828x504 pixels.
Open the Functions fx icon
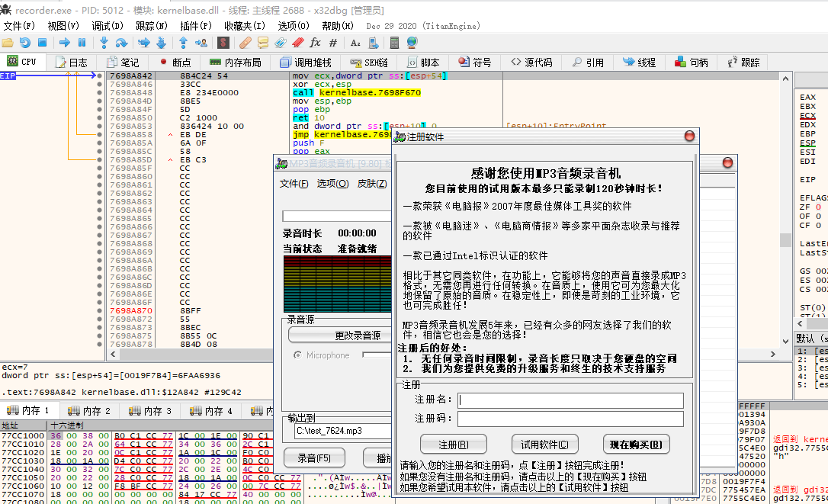[x=315, y=43]
